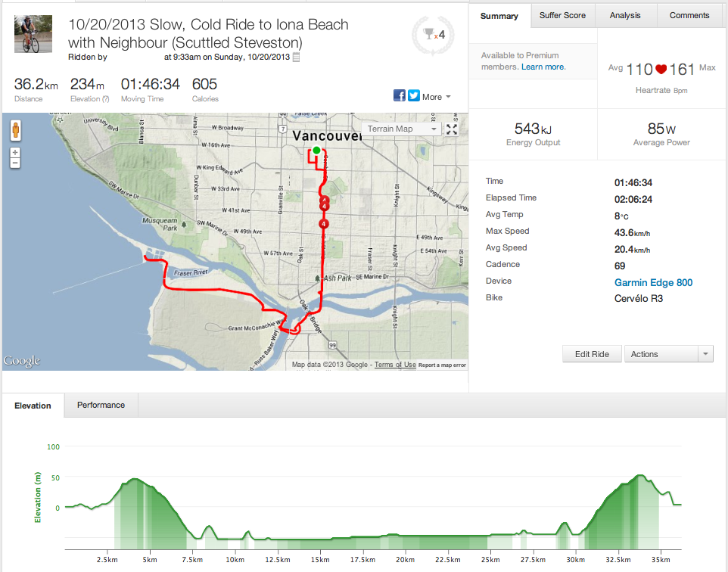This screenshot has width=728, height=572.
Task: Click the rider profile thumbnail photo
Action: pyautogui.click(x=33, y=34)
